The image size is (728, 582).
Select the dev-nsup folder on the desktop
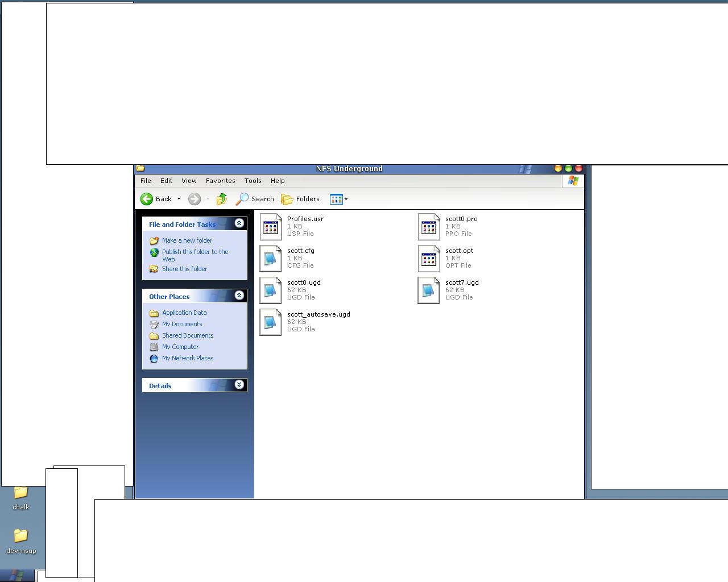coord(21,541)
